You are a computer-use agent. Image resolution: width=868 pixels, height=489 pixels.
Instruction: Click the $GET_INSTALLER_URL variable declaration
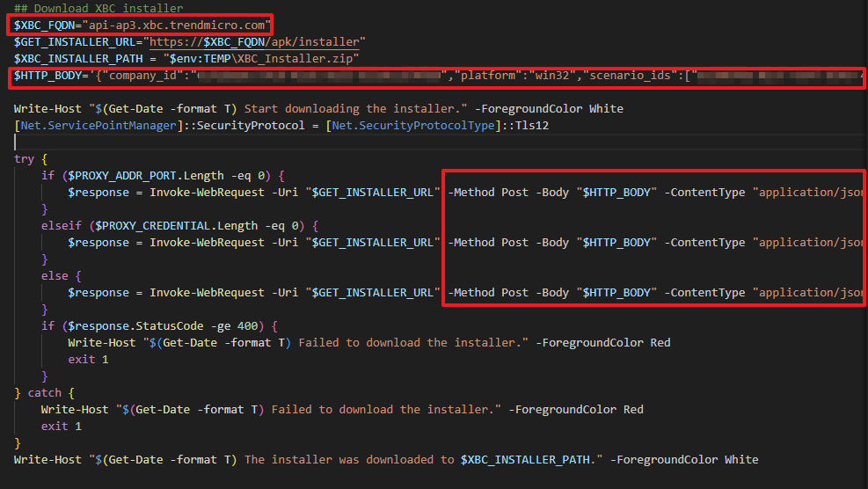[x=76, y=42]
